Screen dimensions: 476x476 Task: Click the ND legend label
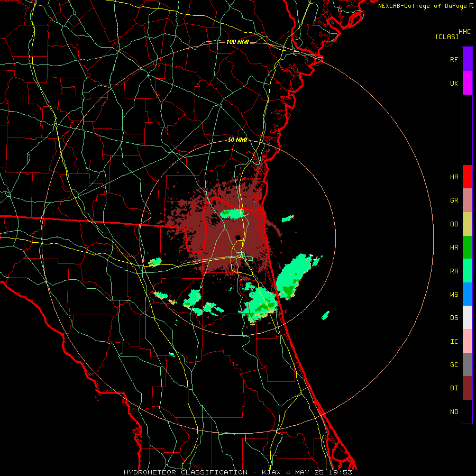tap(454, 412)
